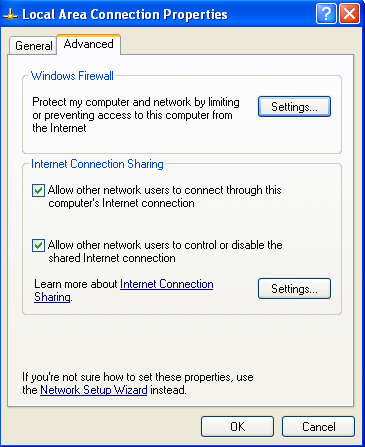Screen dimensions: 365x447
Task: Open the Network Setup Wizard link
Action: click(94, 390)
